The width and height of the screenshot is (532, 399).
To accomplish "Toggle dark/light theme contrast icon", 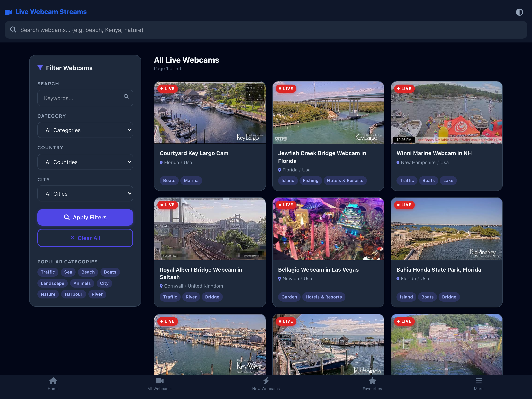I will tap(519, 12).
